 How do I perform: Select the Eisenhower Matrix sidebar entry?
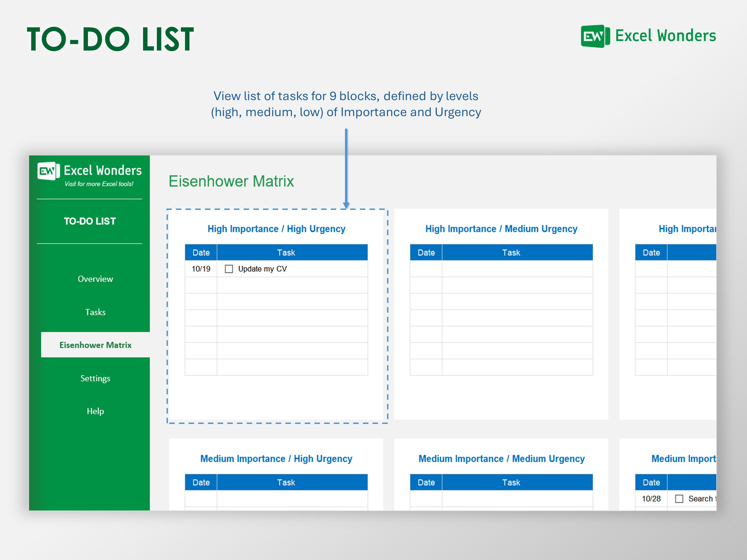tap(95, 345)
